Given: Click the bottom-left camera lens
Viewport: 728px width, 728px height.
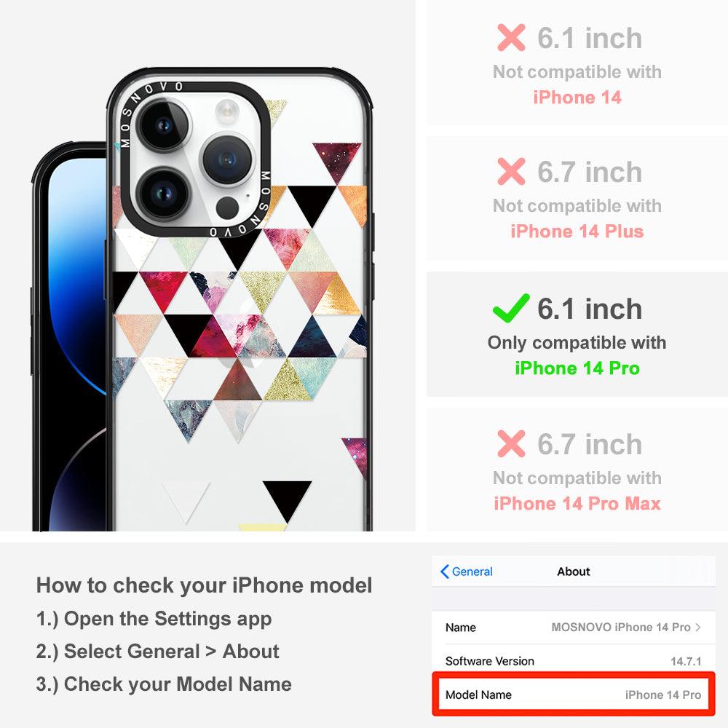Looking at the screenshot, I should click(x=162, y=194).
